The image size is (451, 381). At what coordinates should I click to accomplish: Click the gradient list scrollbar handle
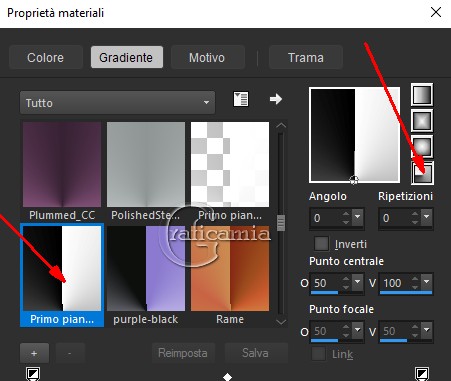[x=281, y=223]
